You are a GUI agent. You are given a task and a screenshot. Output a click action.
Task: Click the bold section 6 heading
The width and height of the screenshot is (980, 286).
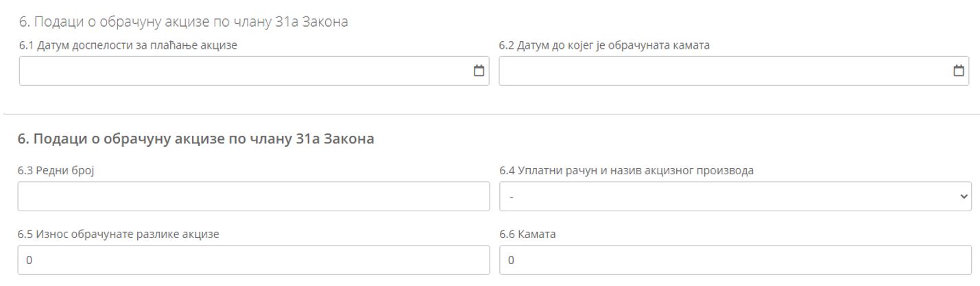196,140
